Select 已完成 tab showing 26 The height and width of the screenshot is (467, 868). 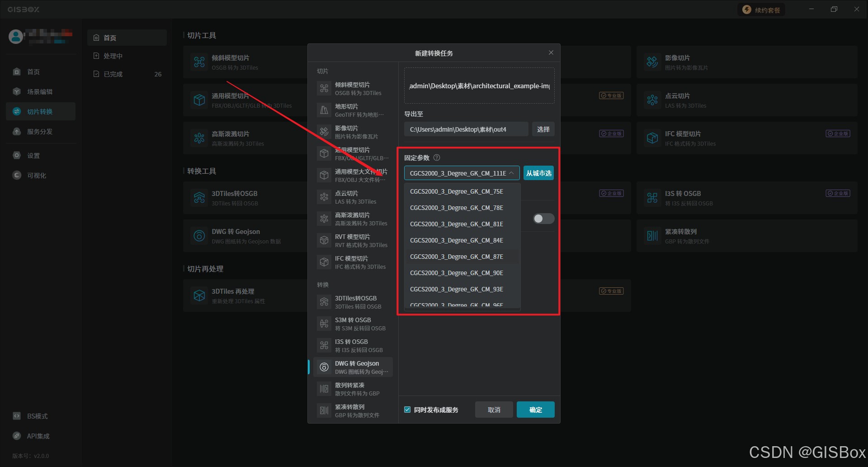point(127,74)
